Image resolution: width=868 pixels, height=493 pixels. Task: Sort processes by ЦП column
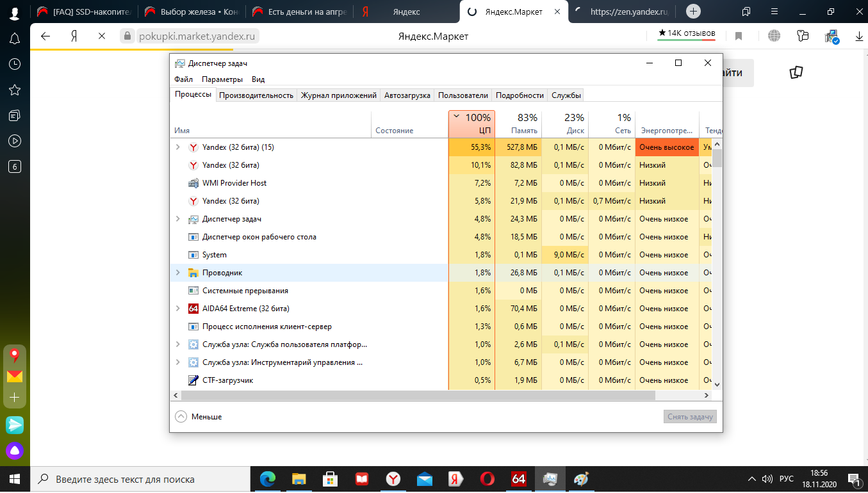coord(471,124)
